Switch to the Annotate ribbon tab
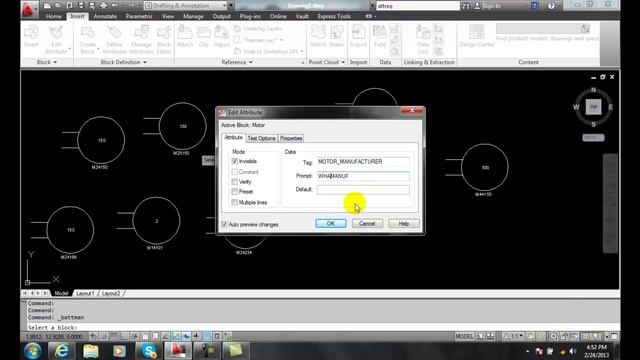 pyautogui.click(x=105, y=16)
